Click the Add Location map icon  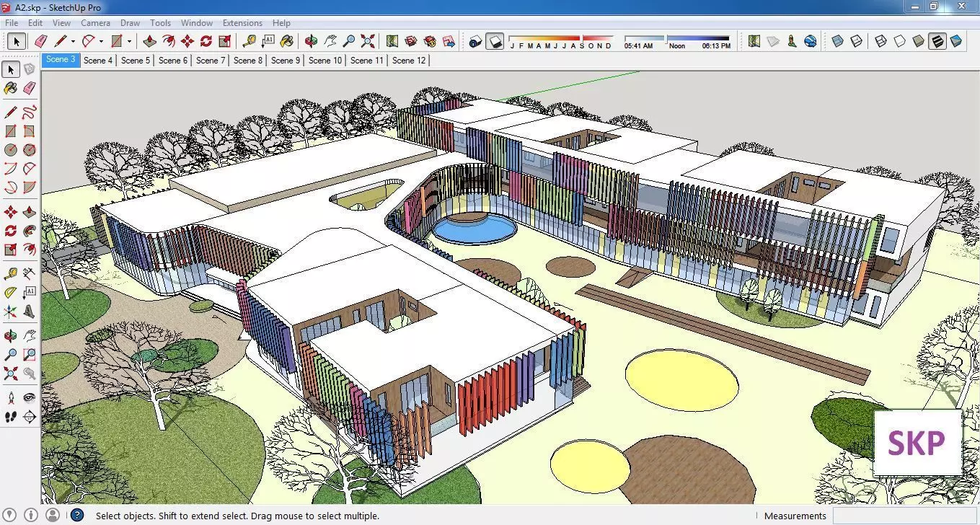pyautogui.click(x=392, y=41)
